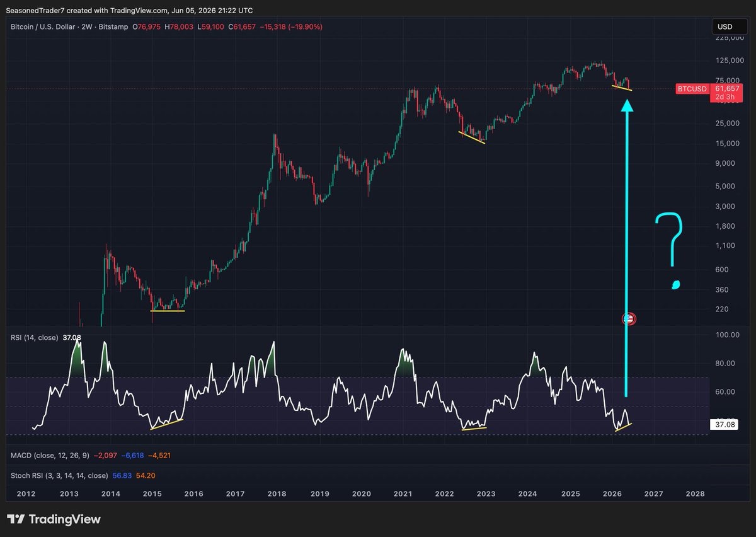Screen dimensions: 756x537
Task: Click the Stoch RSI value 56.83
Action: [x=121, y=475]
